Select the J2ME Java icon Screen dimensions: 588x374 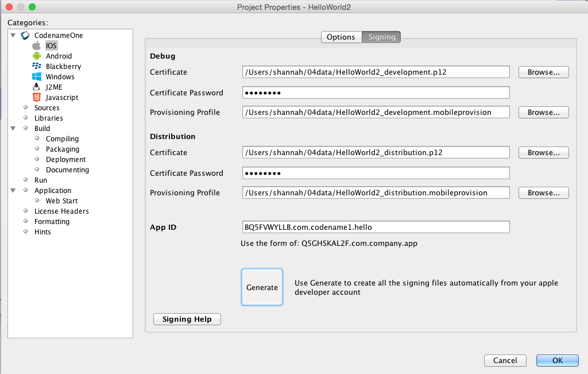[37, 87]
